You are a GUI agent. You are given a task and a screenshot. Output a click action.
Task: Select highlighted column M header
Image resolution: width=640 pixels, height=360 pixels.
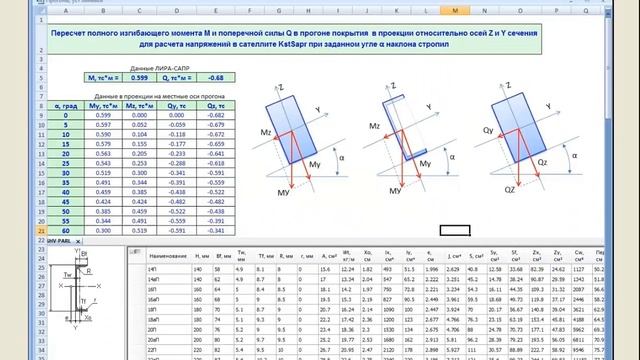tap(455, 11)
